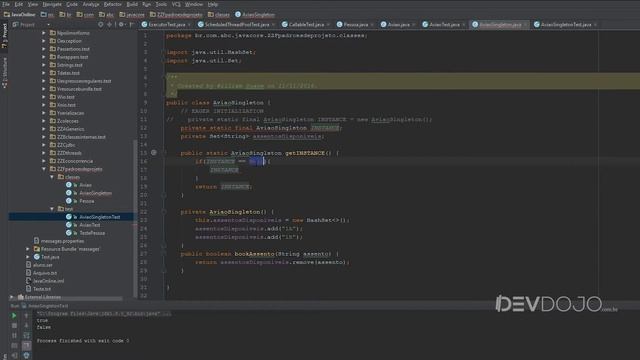This screenshot has width=640, height=360.
Task: Click JavaOnline in the navigation breadcrumb
Action: click(x=20, y=15)
